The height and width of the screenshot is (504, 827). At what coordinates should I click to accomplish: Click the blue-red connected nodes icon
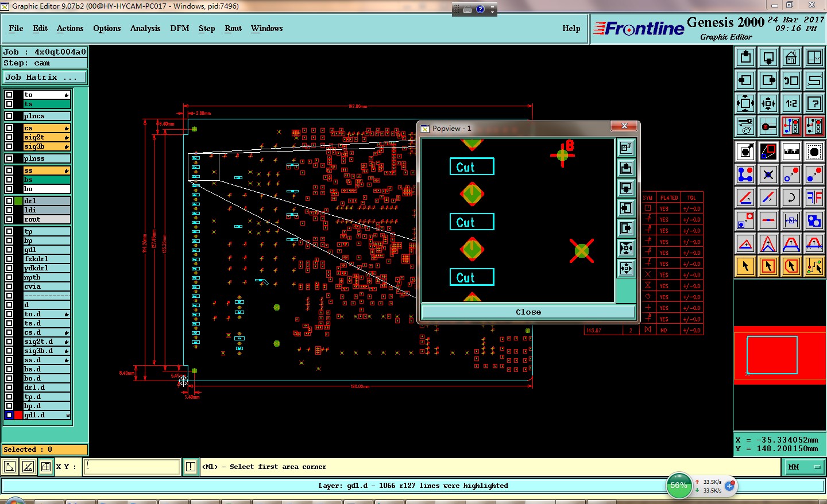point(745,175)
